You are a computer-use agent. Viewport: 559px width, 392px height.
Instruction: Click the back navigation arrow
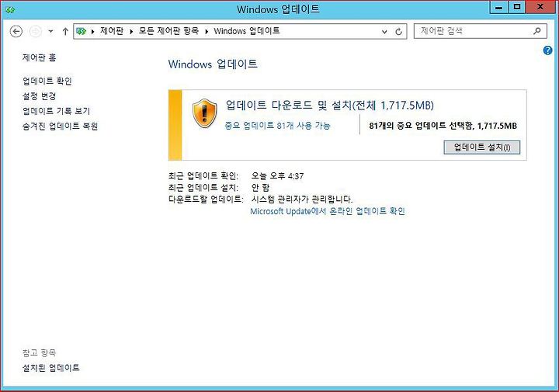pos(16,31)
